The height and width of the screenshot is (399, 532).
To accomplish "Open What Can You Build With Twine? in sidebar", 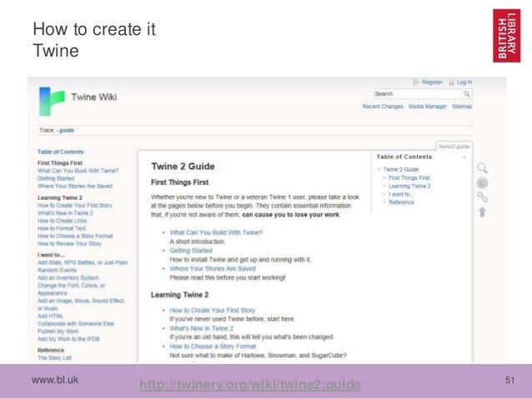I will coord(78,171).
